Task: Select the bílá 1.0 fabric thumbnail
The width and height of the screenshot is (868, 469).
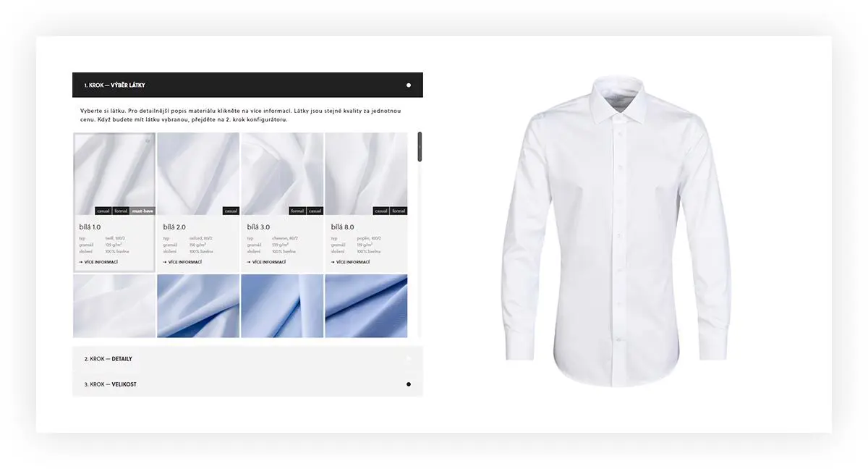Action: [114, 174]
